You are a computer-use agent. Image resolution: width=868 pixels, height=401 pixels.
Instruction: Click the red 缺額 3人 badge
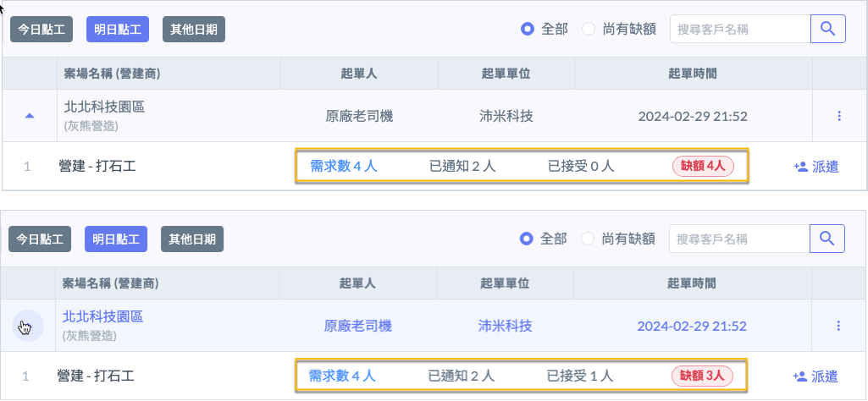tap(700, 376)
